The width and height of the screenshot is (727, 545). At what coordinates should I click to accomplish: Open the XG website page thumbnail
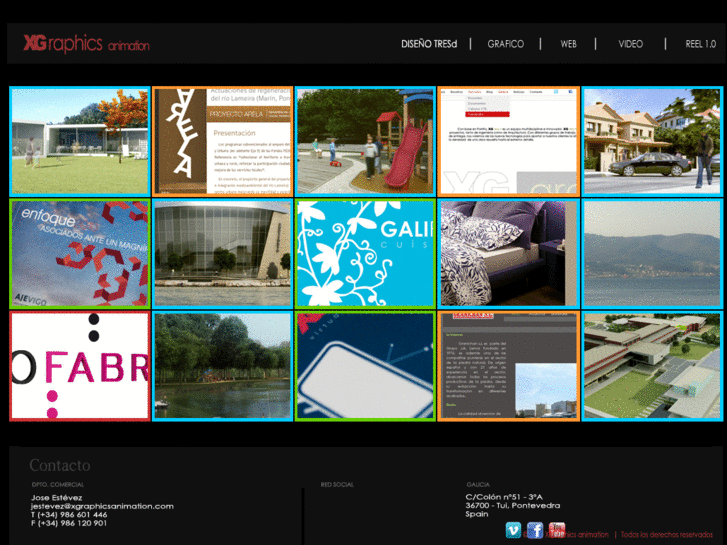(x=509, y=141)
